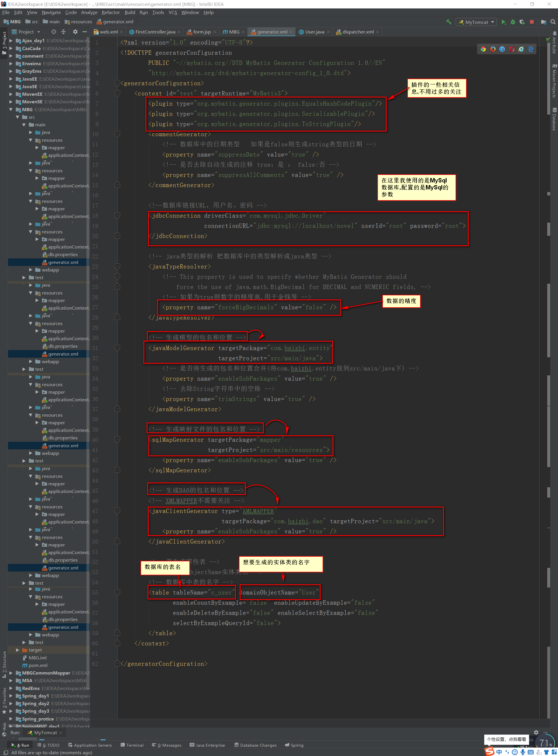Select MBG.iml in the project tree
The width and height of the screenshot is (558, 756).
pyautogui.click(x=34, y=657)
